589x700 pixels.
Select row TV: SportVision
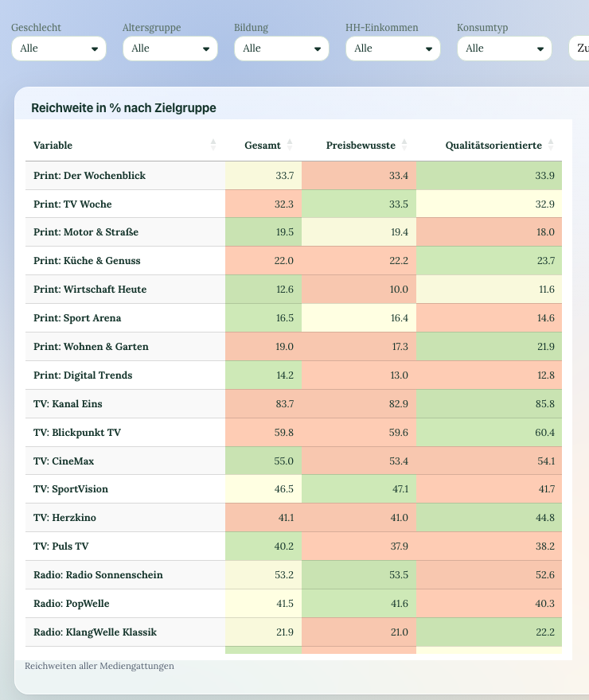[294, 489]
